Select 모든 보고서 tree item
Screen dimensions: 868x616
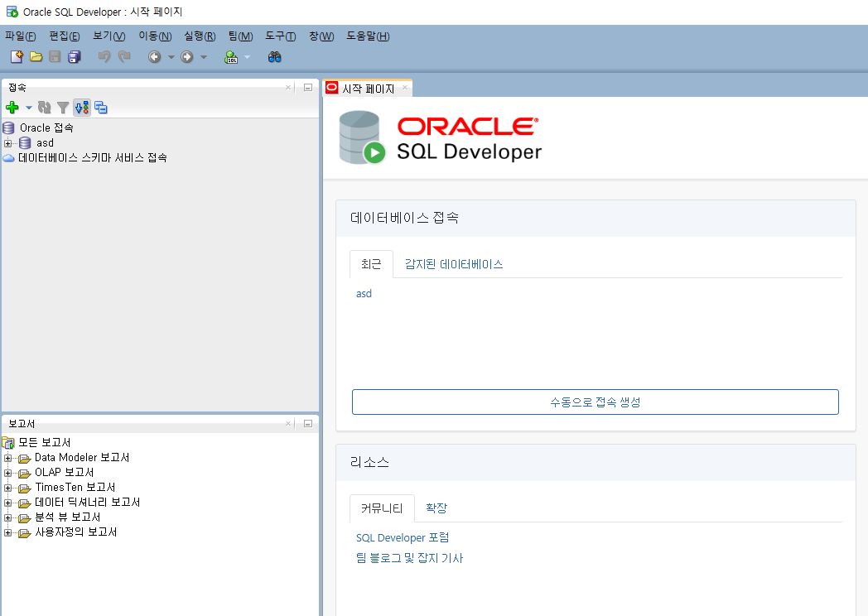tap(44, 442)
